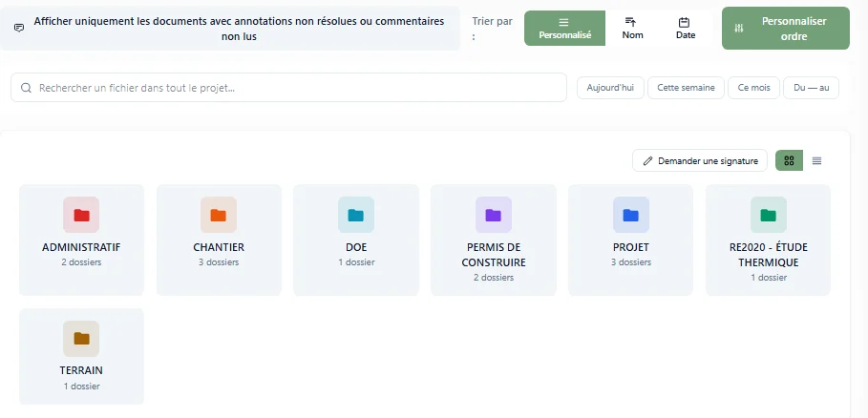Click the RE2020 - ÉTUDE THERMIQUE label

point(769,255)
